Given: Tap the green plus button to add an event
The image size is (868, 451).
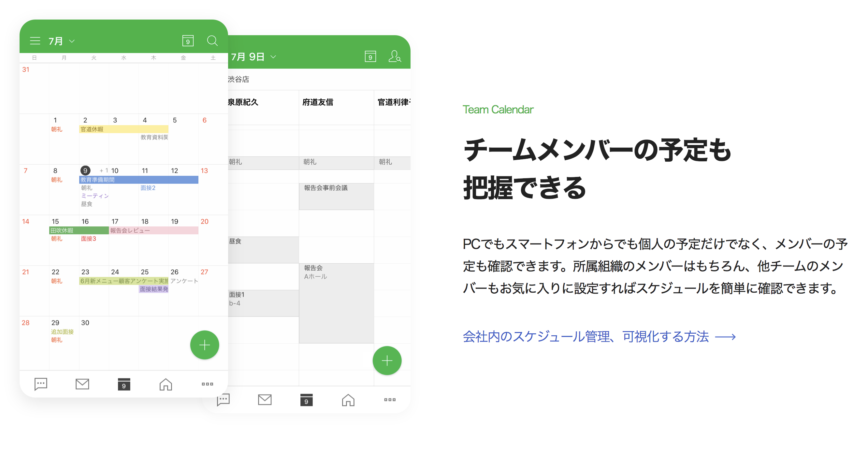Looking at the screenshot, I should (x=205, y=345).
